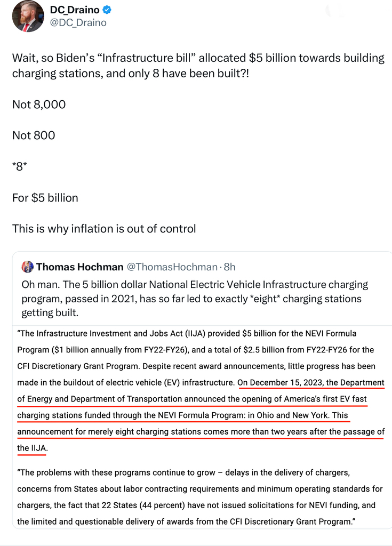
Task: Click the 'Not 8,000' line
Action: (39, 105)
